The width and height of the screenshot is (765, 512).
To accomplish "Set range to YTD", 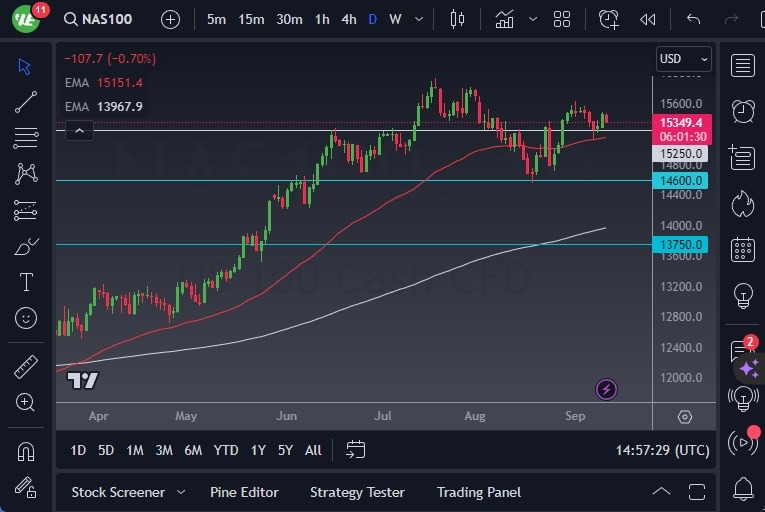I will pos(226,450).
